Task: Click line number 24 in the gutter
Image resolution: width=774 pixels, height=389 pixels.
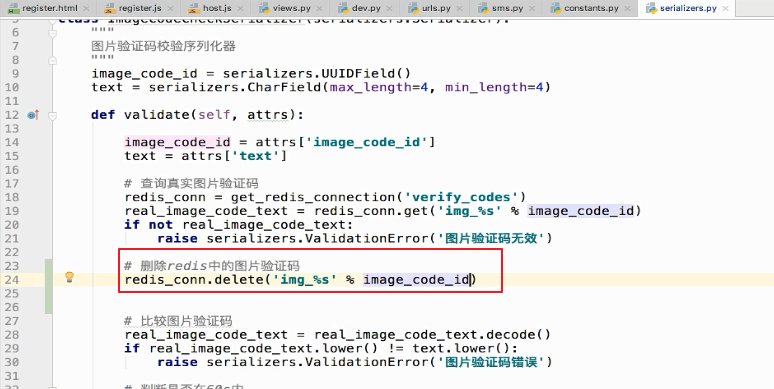Action: coord(11,280)
